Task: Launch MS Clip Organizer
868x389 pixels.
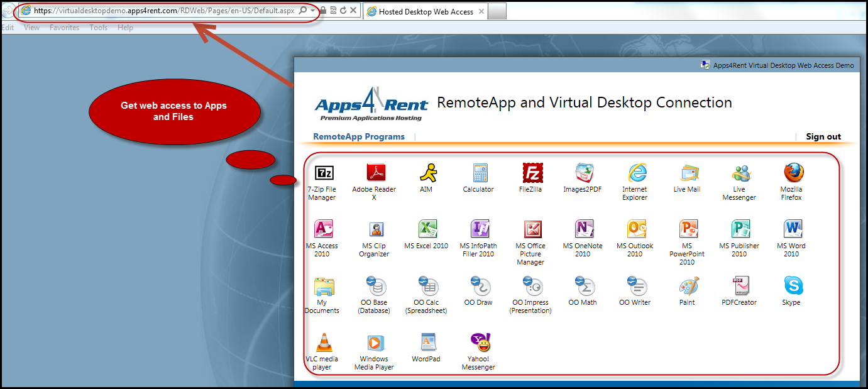Action: click(x=375, y=229)
